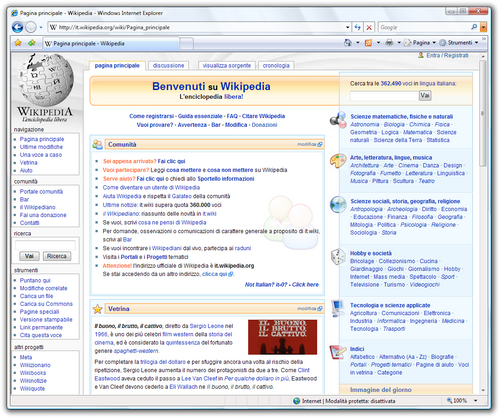Viewport: 500px width, 418px height.
Task: Click the Donazioni link
Action: click(264, 125)
